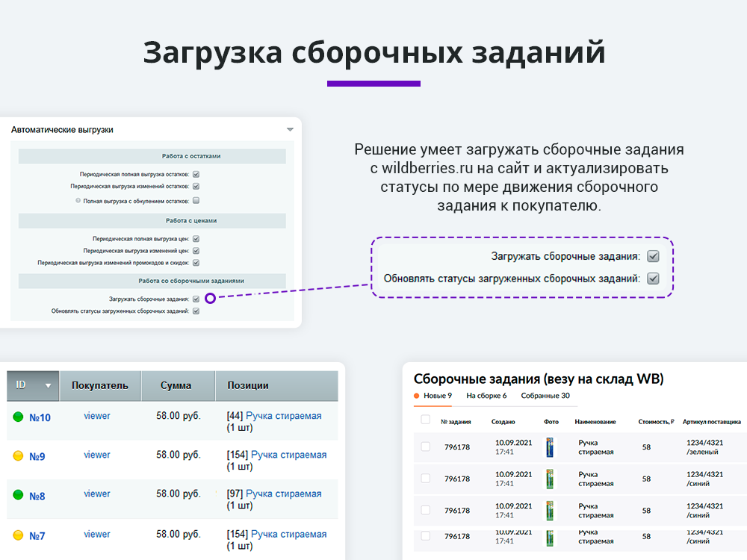
Task: Open the ID column sort dropdown
Action: coord(48,386)
